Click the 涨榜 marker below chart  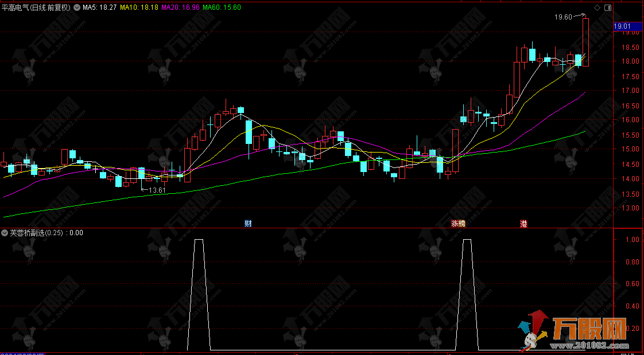click(x=459, y=224)
